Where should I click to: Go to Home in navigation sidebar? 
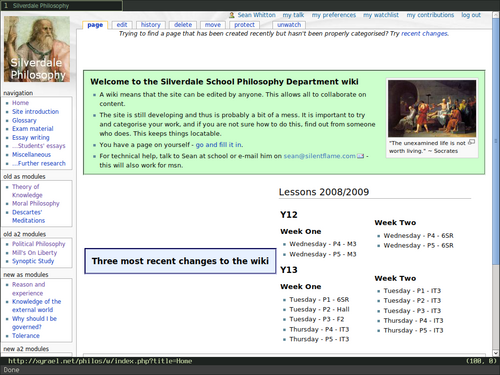[20, 103]
